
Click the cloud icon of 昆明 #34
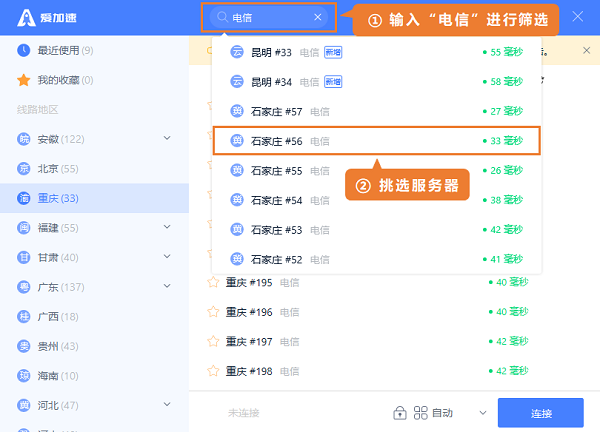[237, 81]
